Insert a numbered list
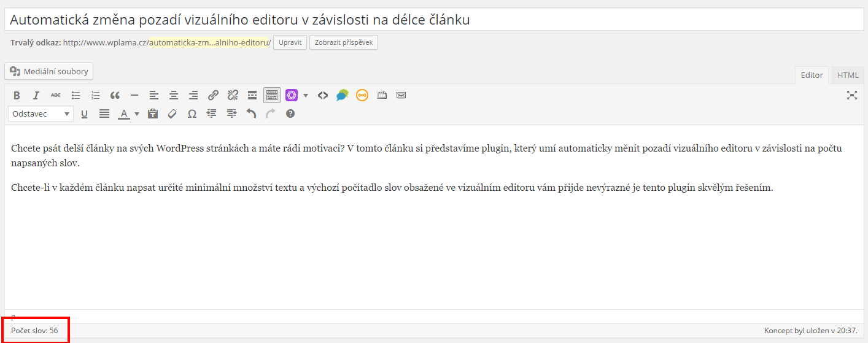This screenshot has width=868, height=343. click(x=95, y=95)
